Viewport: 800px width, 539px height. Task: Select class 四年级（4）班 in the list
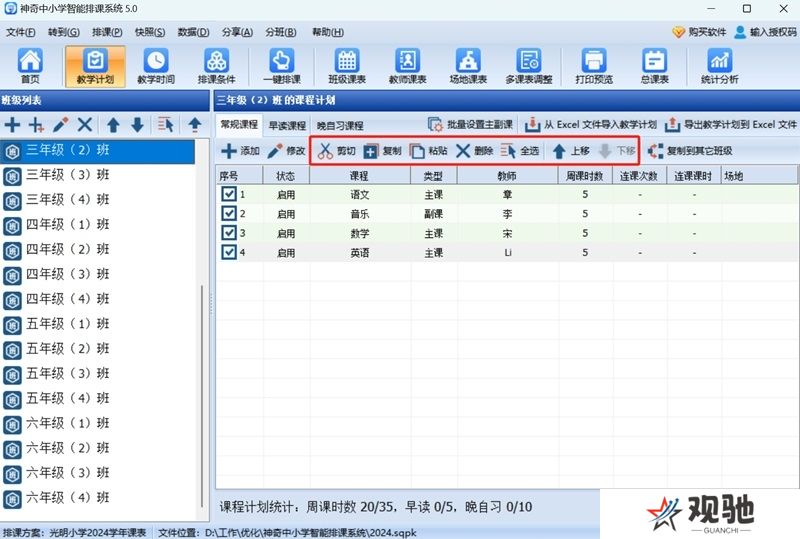click(97, 299)
